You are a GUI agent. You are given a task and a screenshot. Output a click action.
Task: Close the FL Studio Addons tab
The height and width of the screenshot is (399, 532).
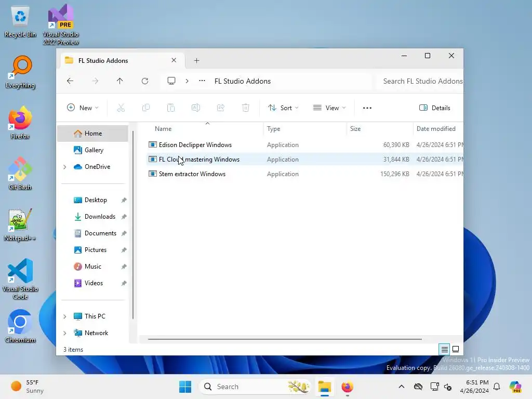click(x=174, y=60)
